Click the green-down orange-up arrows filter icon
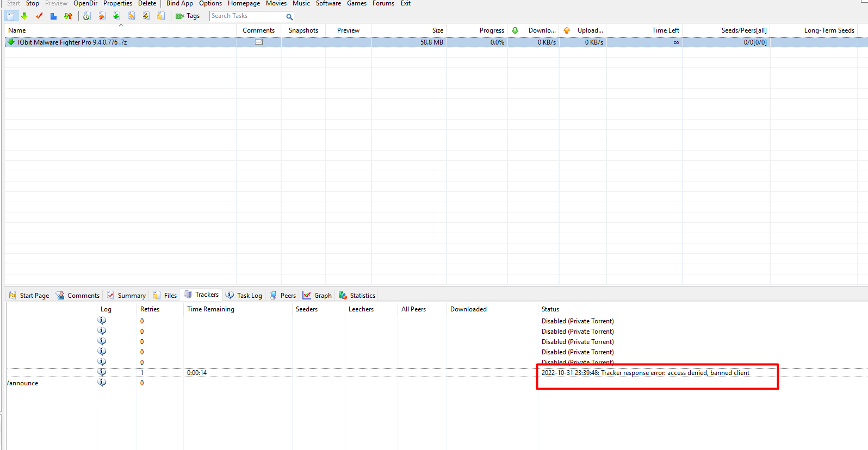Screen dimensions: 868x450 68,16
